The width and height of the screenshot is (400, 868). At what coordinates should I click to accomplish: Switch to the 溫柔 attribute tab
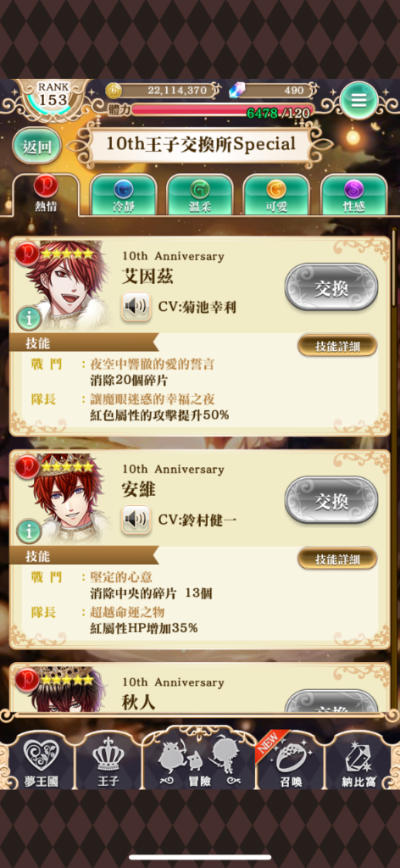point(200,195)
